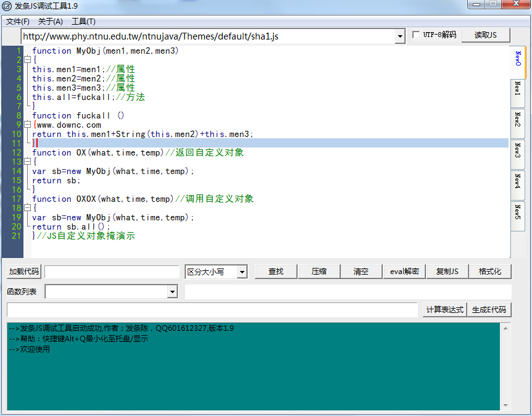Collapse the OX function code fold
Screen dimensions: 532x416
click(x=28, y=161)
